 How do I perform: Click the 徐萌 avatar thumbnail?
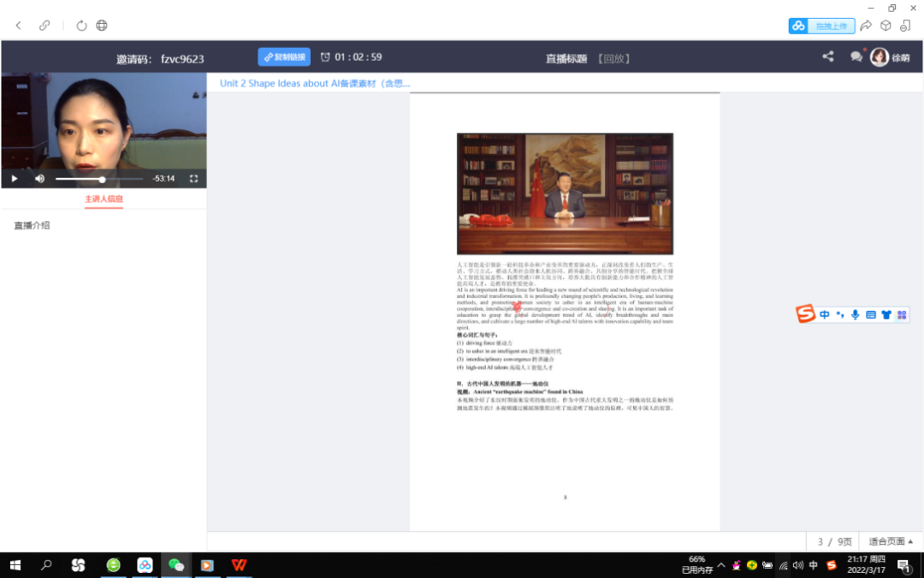(880, 56)
